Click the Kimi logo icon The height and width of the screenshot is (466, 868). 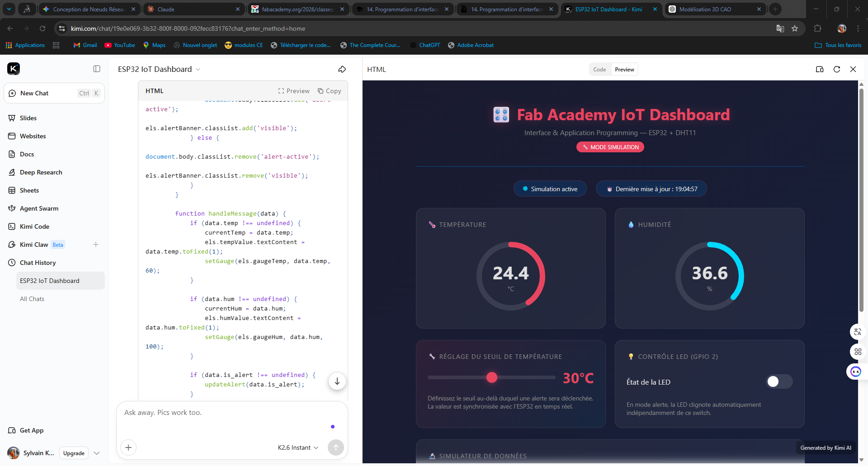pos(14,69)
